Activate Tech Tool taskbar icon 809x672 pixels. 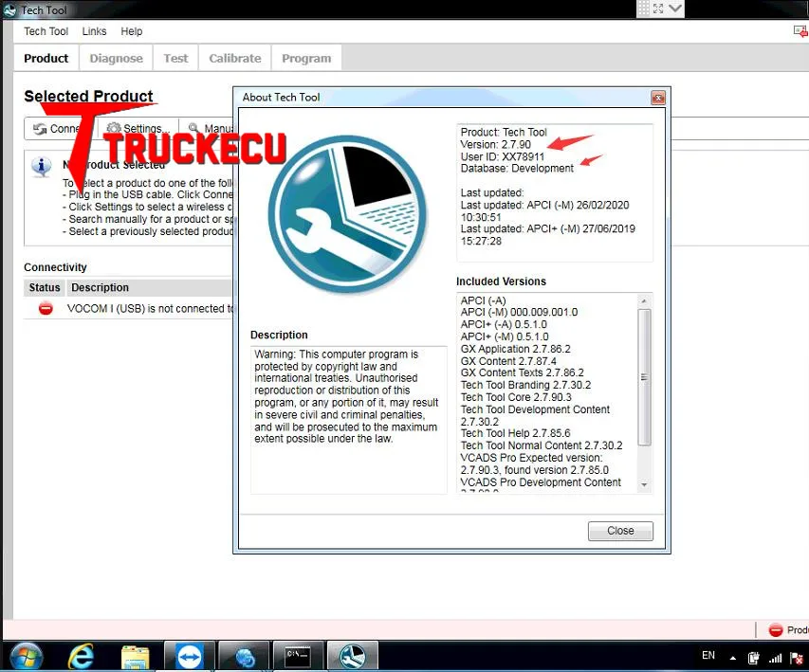(x=353, y=657)
